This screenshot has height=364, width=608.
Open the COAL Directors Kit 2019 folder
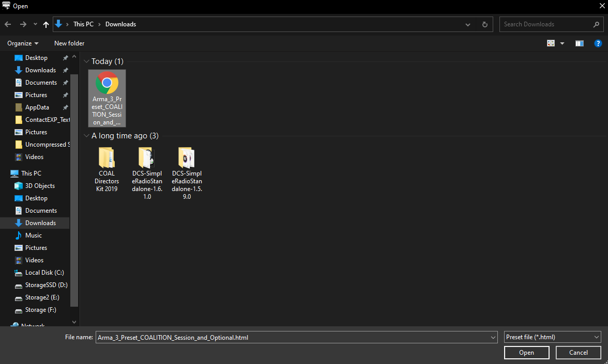click(x=107, y=169)
